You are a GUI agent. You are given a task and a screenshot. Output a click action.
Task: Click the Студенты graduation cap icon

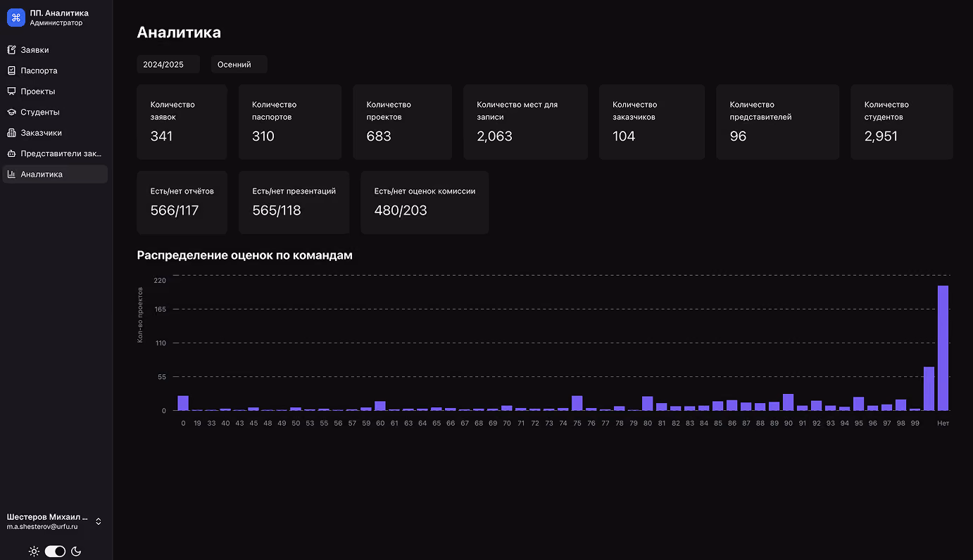click(x=11, y=112)
